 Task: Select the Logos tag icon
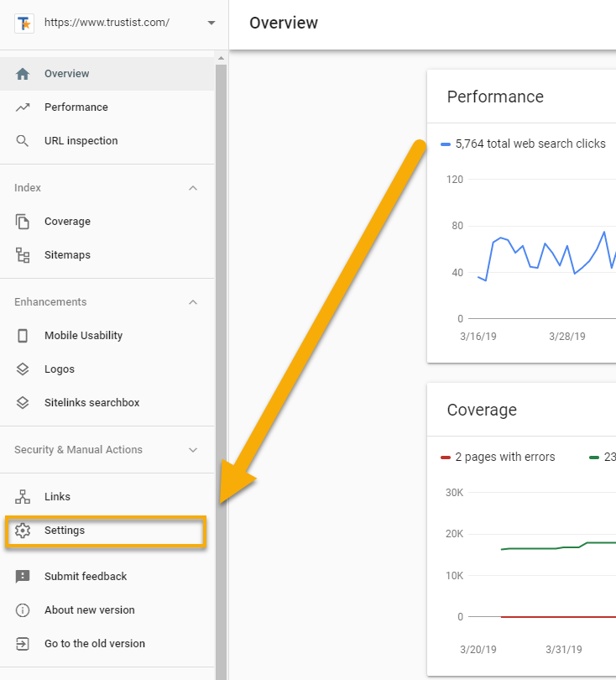pos(22,369)
